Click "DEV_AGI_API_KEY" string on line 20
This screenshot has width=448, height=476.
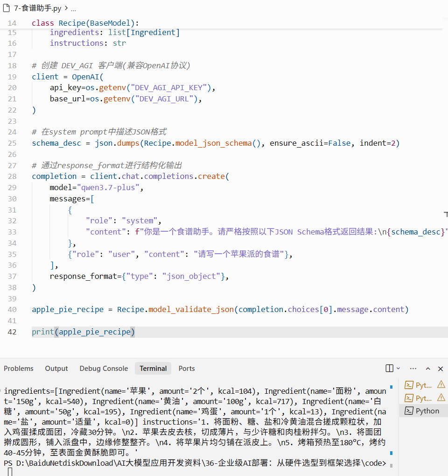click(171, 88)
